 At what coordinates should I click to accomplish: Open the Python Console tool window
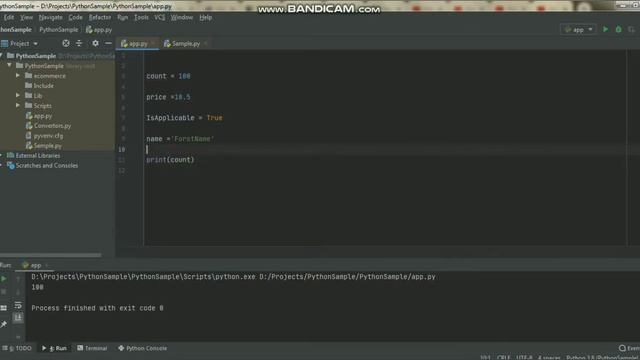click(x=142, y=348)
